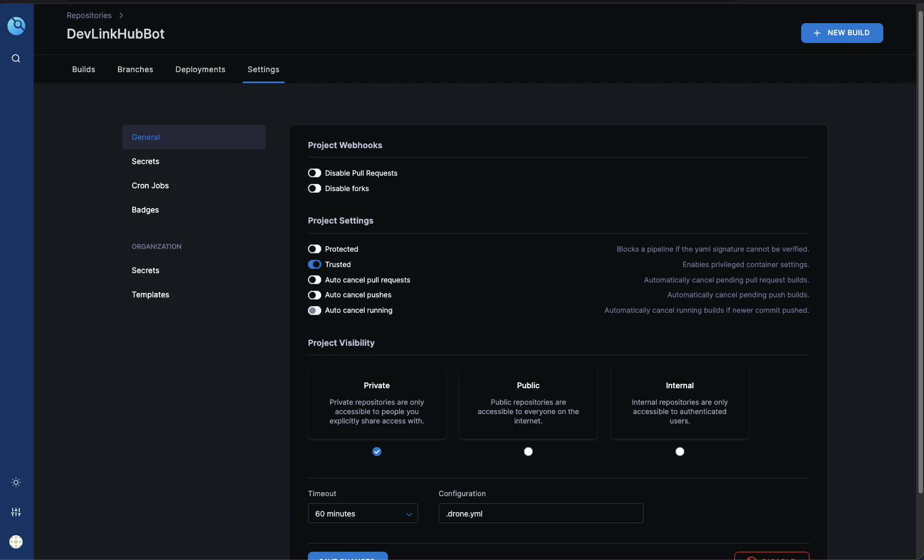Click the red Disable button at bottom

coord(772,556)
